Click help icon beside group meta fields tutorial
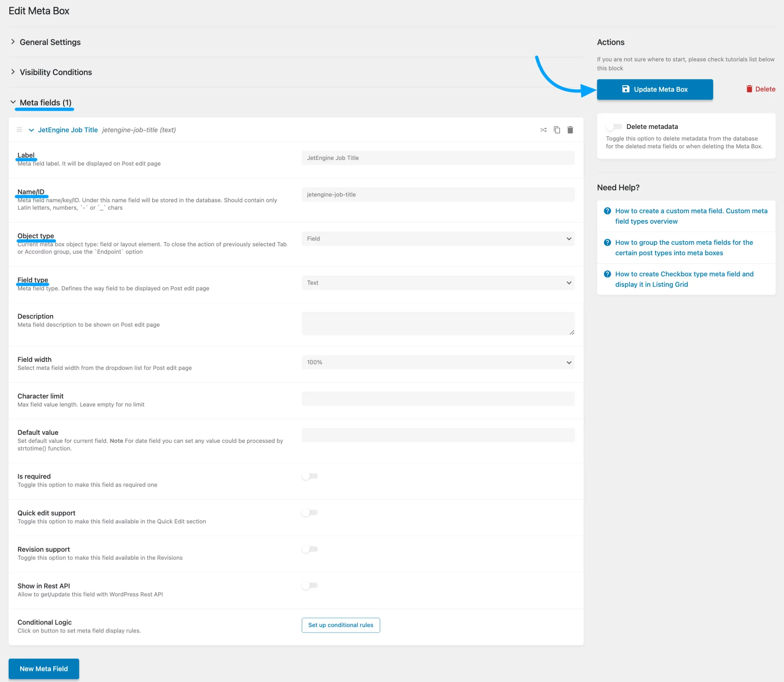 607,242
